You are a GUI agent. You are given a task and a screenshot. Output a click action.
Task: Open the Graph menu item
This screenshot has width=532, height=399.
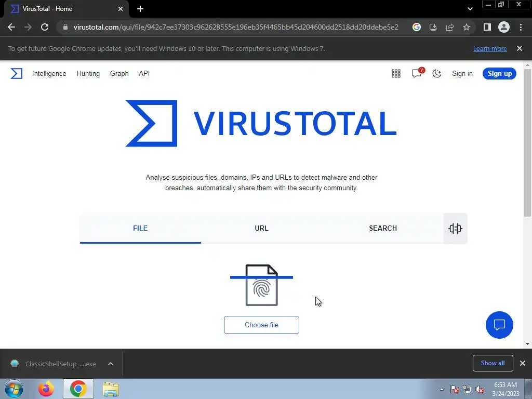point(119,74)
